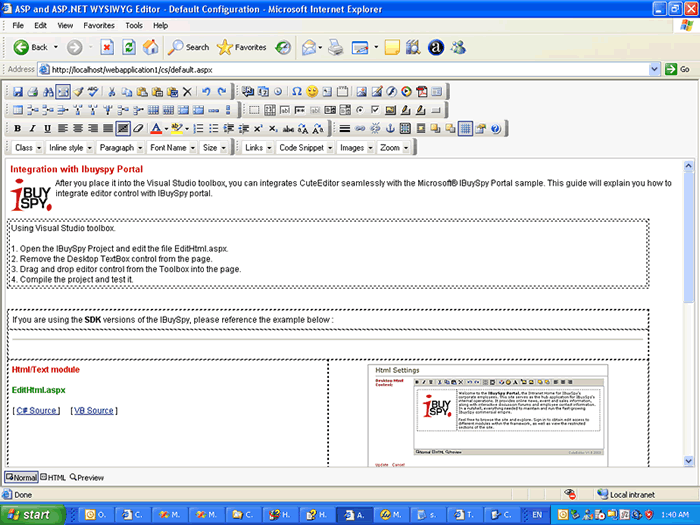Apply strikethrough abc icon
The image size is (700, 525).
288,129
